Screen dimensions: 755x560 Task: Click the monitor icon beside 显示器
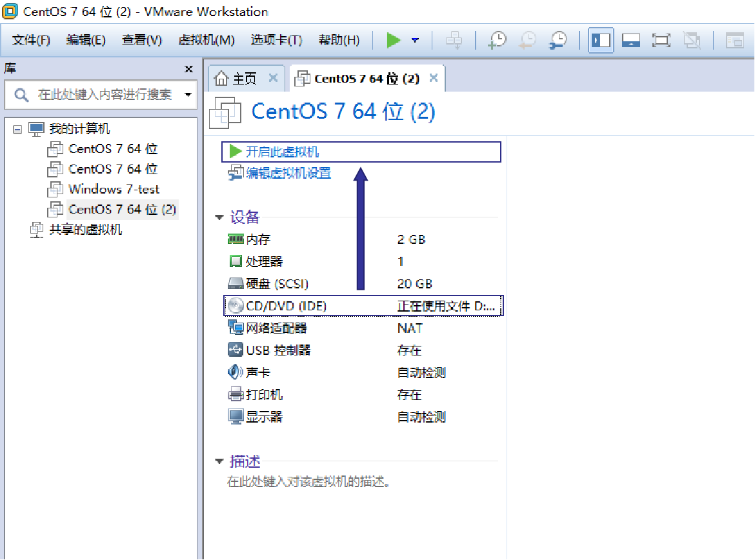[x=236, y=417]
